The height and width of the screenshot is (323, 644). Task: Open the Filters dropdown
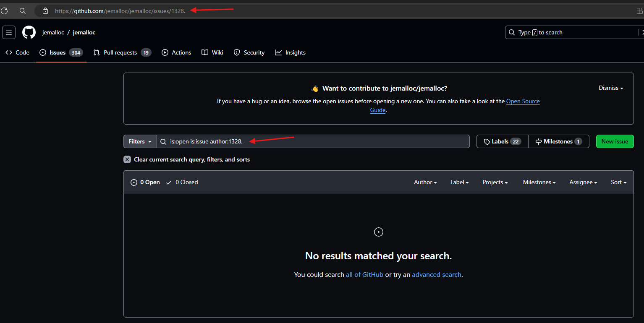(139, 141)
